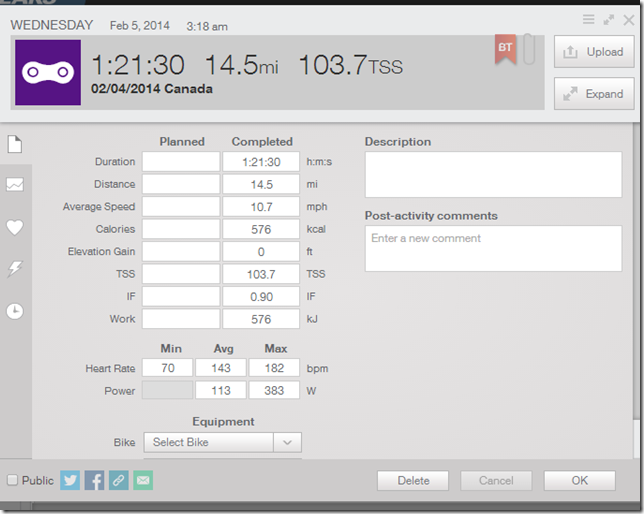Click the Power Max field 383
The width and height of the screenshot is (644, 514).
coord(274,390)
